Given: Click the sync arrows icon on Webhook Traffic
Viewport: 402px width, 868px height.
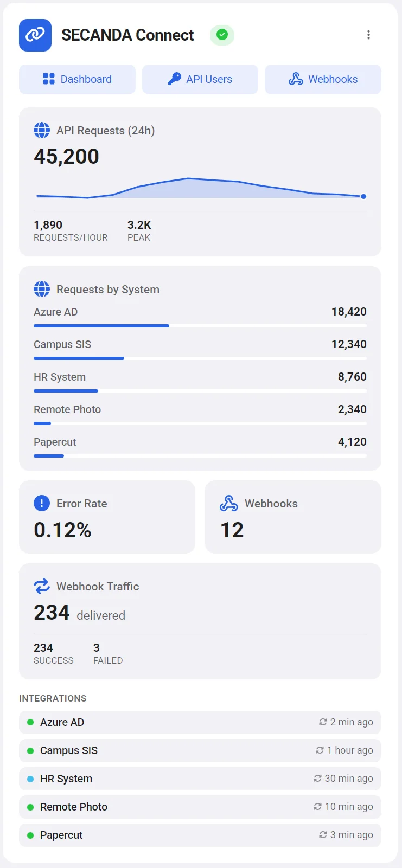Looking at the screenshot, I should coord(41,586).
